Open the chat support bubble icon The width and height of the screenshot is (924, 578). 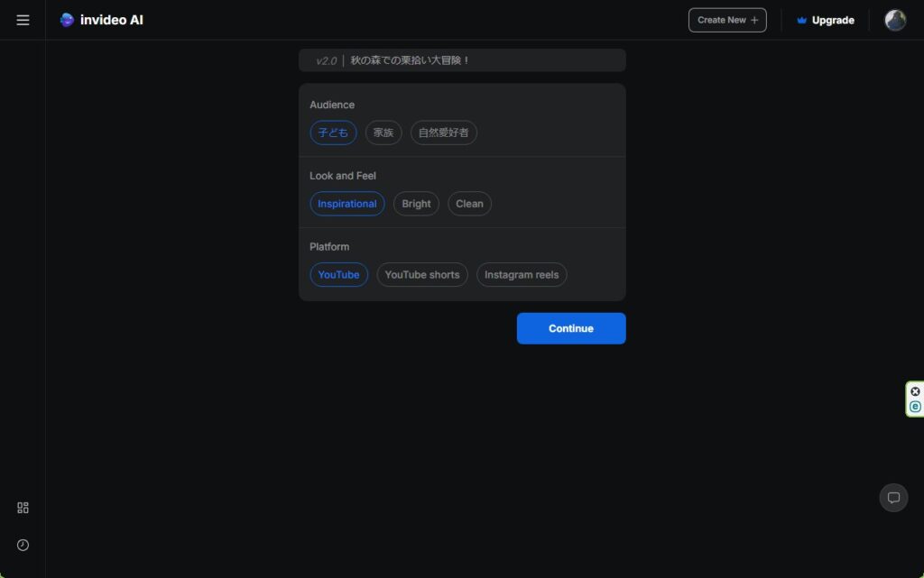(x=893, y=498)
